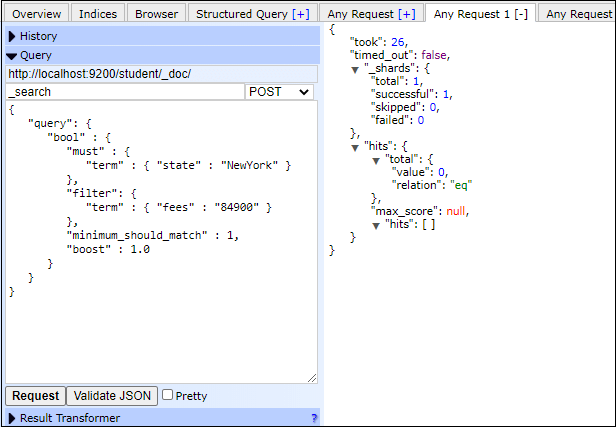Click the _search path field

pyautogui.click(x=125, y=92)
